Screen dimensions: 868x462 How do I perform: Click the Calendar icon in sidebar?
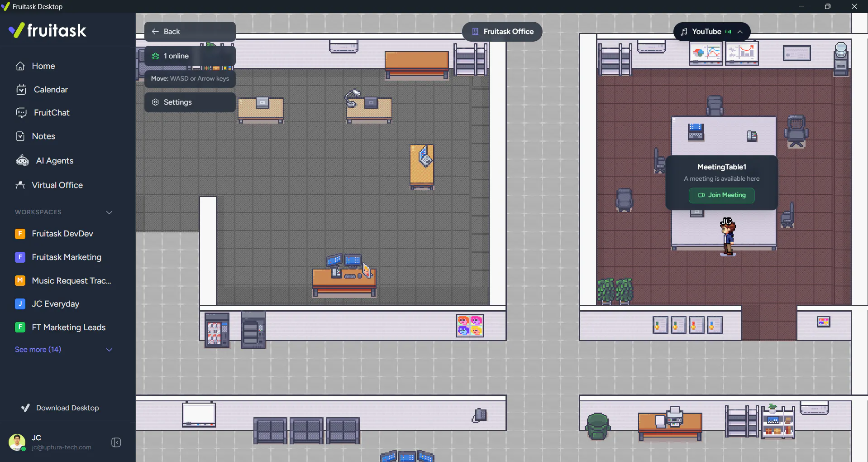pos(21,90)
